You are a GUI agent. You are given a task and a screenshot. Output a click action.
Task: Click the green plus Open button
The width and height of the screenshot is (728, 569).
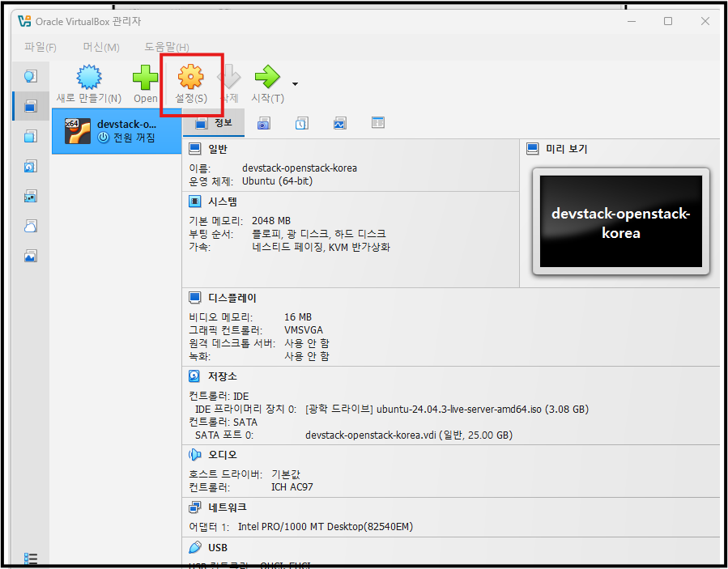(145, 84)
